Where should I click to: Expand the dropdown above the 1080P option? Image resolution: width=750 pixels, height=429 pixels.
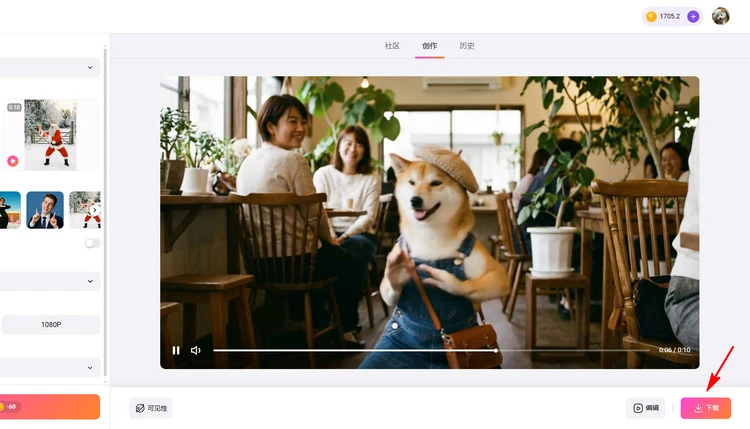tap(90, 282)
